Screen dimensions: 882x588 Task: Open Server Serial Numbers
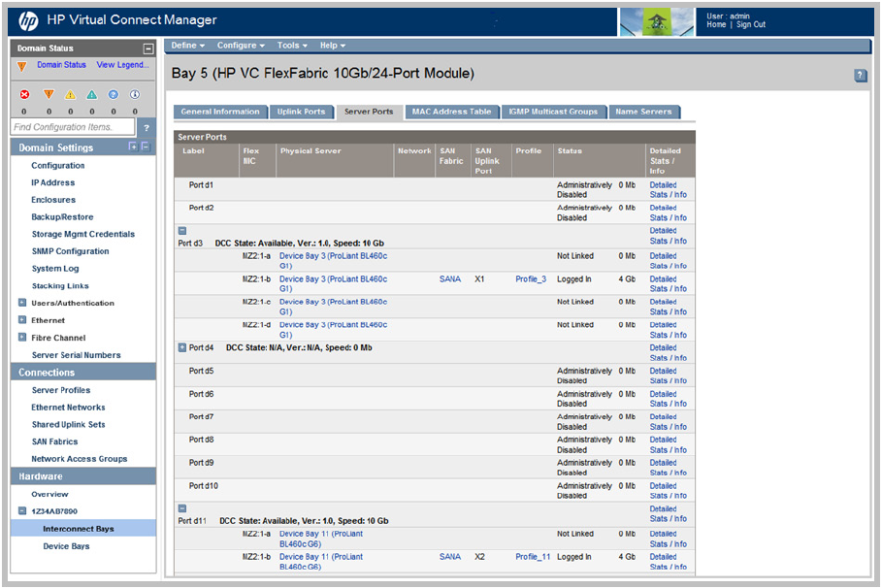pyautogui.click(x=76, y=355)
